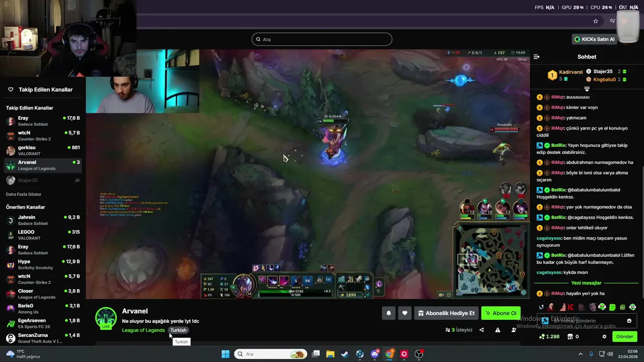Click the share icon next to İzleyici

pos(481,330)
